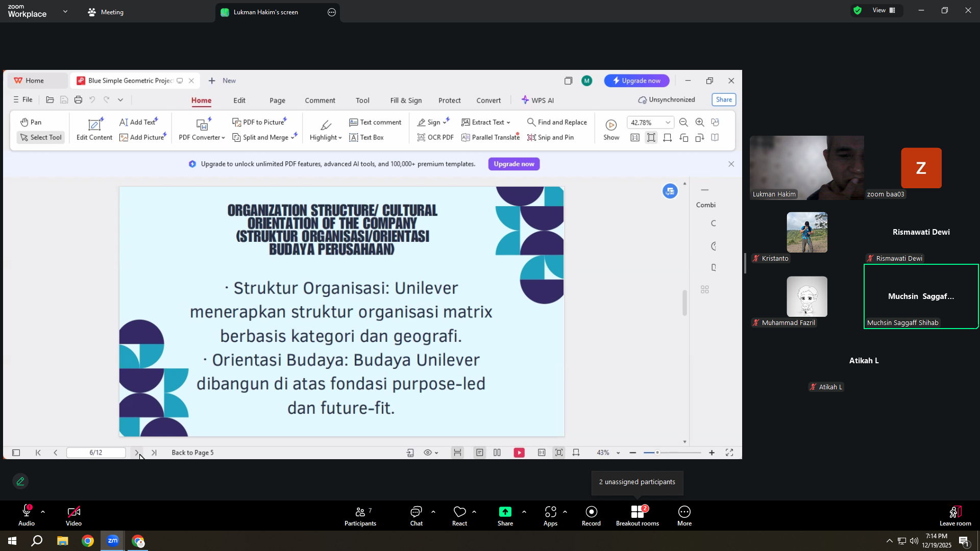Image resolution: width=980 pixels, height=551 pixels.
Task: Expand Audio options arrow
Action: click(43, 512)
